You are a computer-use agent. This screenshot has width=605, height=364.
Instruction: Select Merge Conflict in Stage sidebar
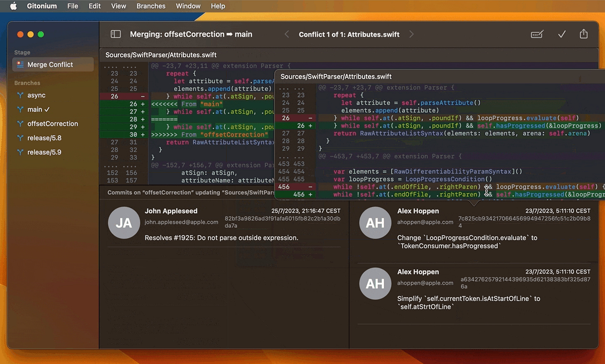(x=53, y=64)
